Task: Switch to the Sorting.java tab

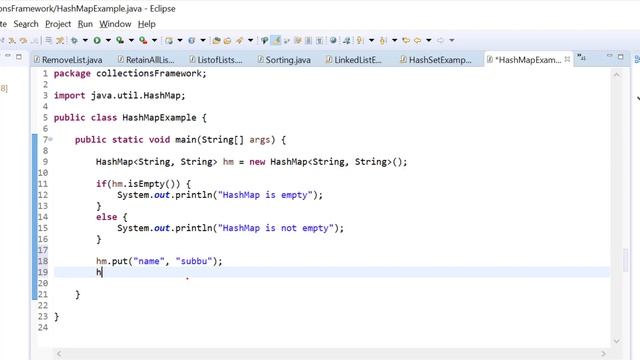Action: [284, 60]
